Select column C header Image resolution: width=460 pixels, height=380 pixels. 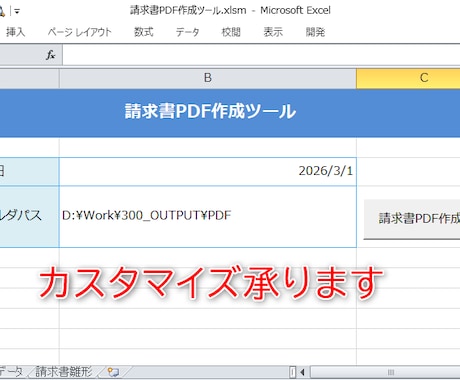408,78
